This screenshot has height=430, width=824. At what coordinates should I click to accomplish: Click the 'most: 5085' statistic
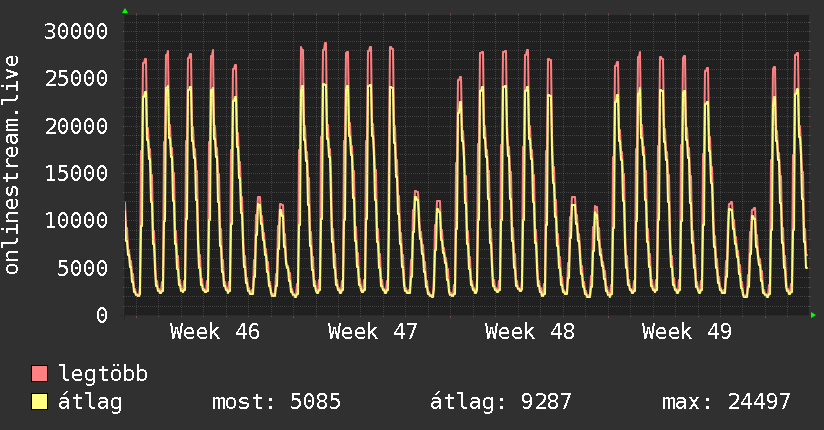click(x=276, y=403)
